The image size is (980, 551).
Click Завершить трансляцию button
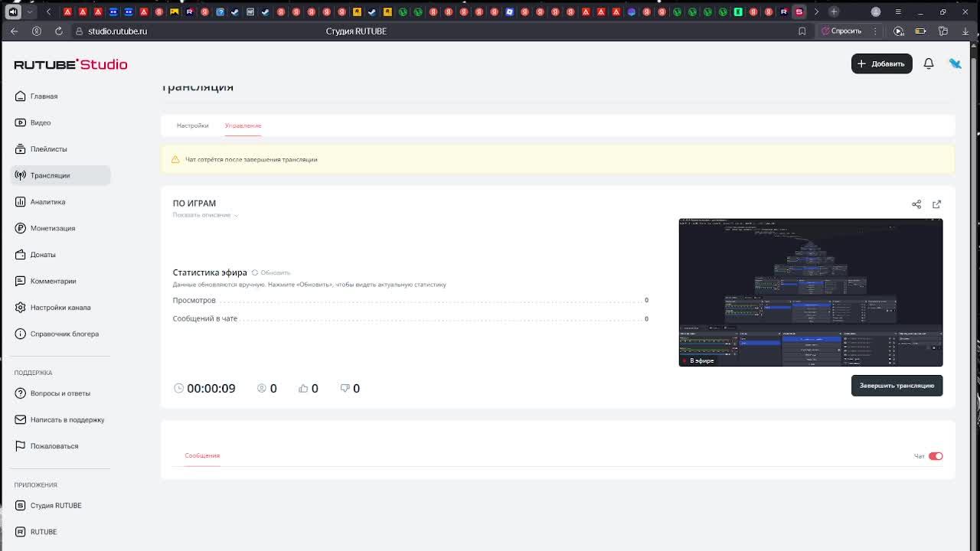coord(897,386)
